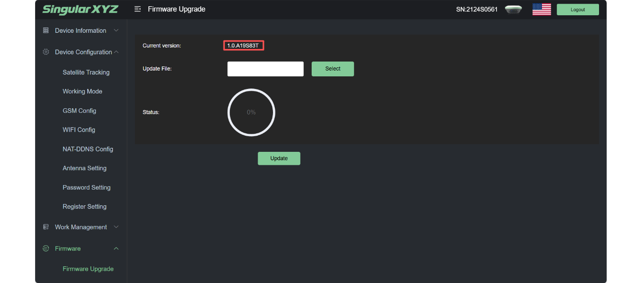The height and width of the screenshot is (283, 644).
Task: Click the GNSS receiver device image
Action: [513, 9]
